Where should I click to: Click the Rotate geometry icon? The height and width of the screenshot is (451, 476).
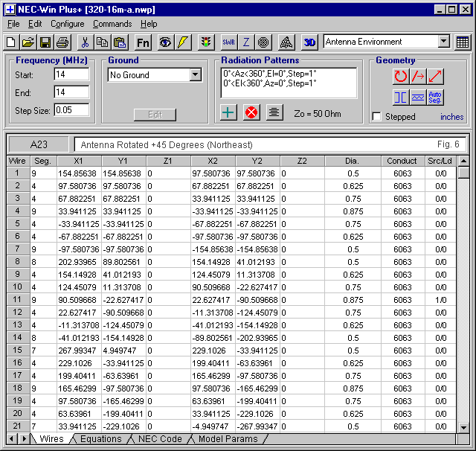[401, 76]
